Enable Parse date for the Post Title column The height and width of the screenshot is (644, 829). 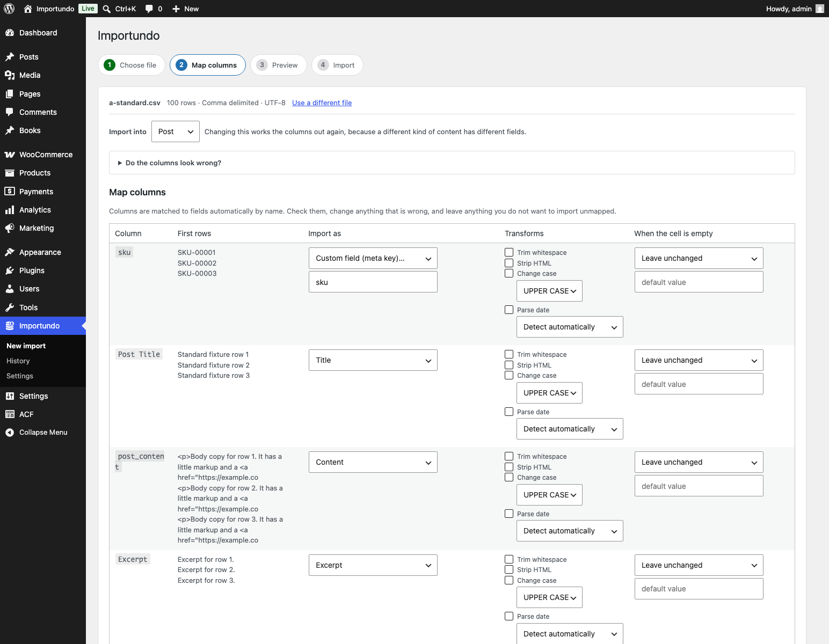[x=509, y=412]
